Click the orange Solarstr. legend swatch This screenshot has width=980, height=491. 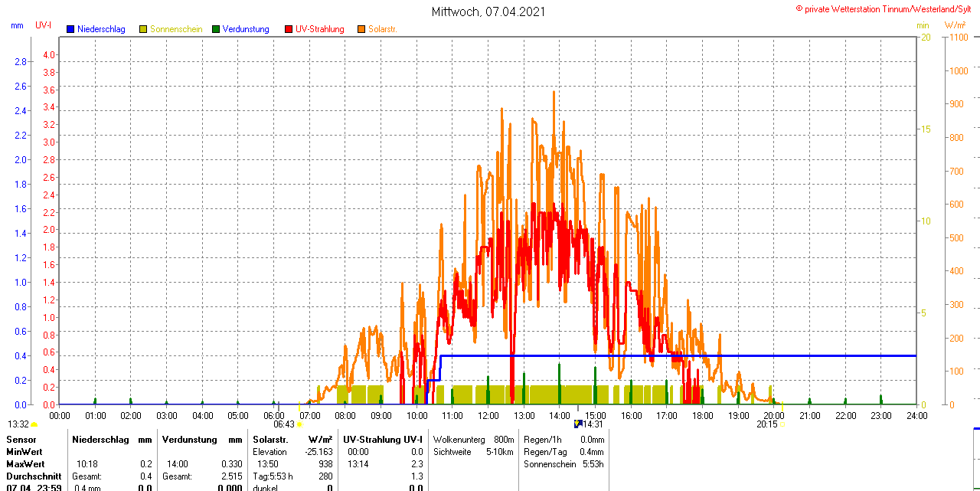(361, 29)
